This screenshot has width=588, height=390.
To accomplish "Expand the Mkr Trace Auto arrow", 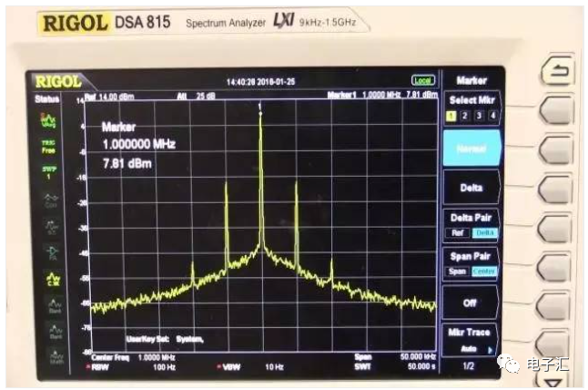I will click(490, 350).
